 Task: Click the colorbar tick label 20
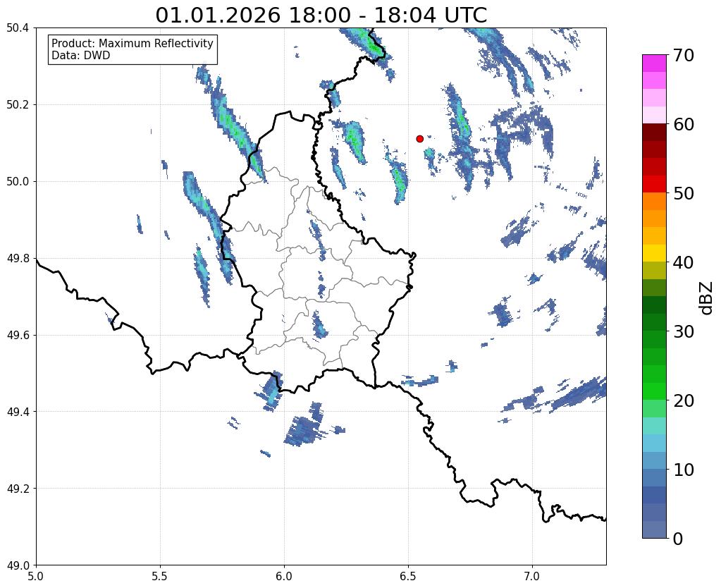683,400
